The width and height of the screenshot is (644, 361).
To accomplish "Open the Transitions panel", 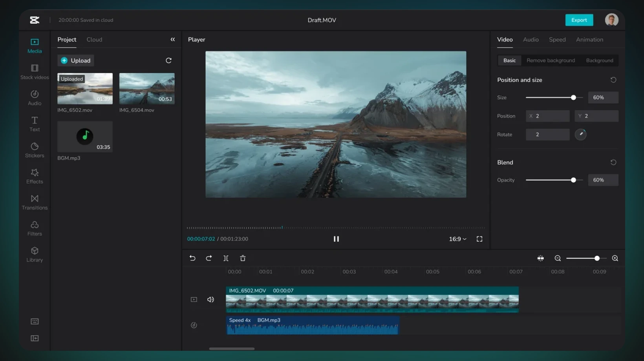I will (x=35, y=202).
